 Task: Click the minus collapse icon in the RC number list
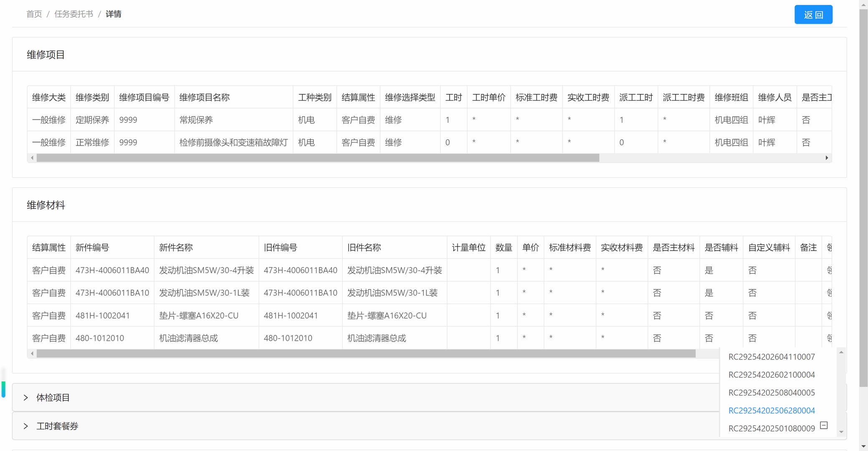pos(824,425)
